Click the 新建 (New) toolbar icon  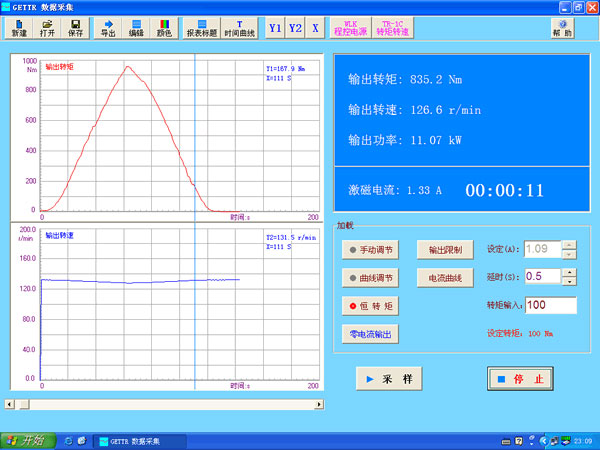pyautogui.click(x=19, y=27)
